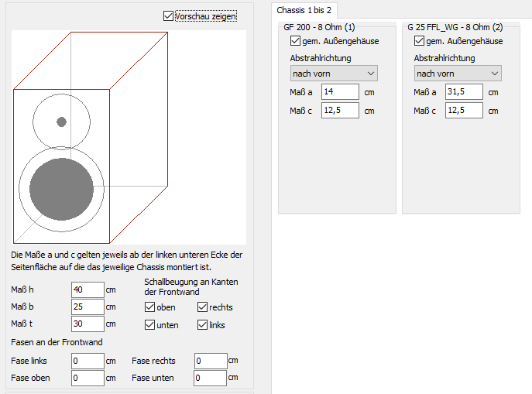Screen dimensions: 532x394
Task: Click Maß a field of GF 200
Action: pos(340,91)
